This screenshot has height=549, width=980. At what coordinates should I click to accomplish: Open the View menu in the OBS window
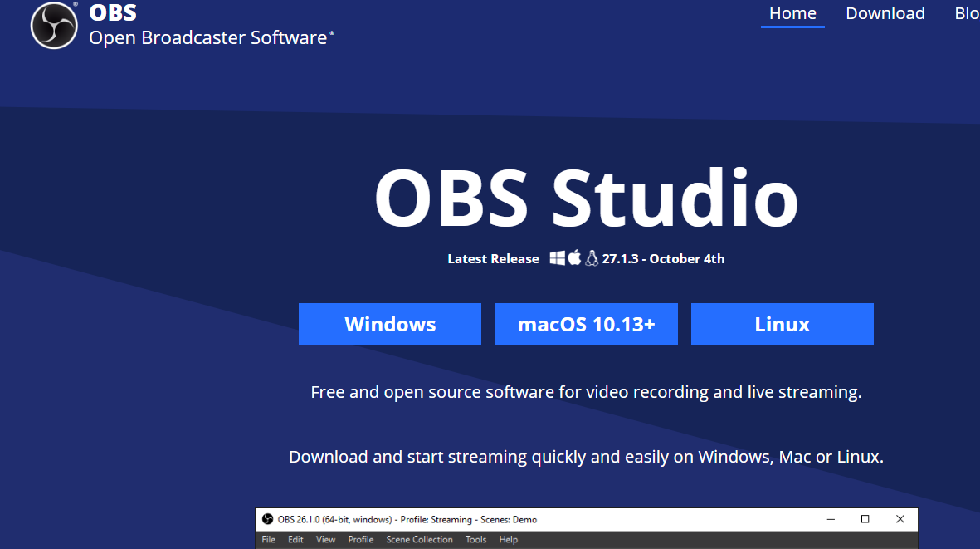[x=325, y=540]
